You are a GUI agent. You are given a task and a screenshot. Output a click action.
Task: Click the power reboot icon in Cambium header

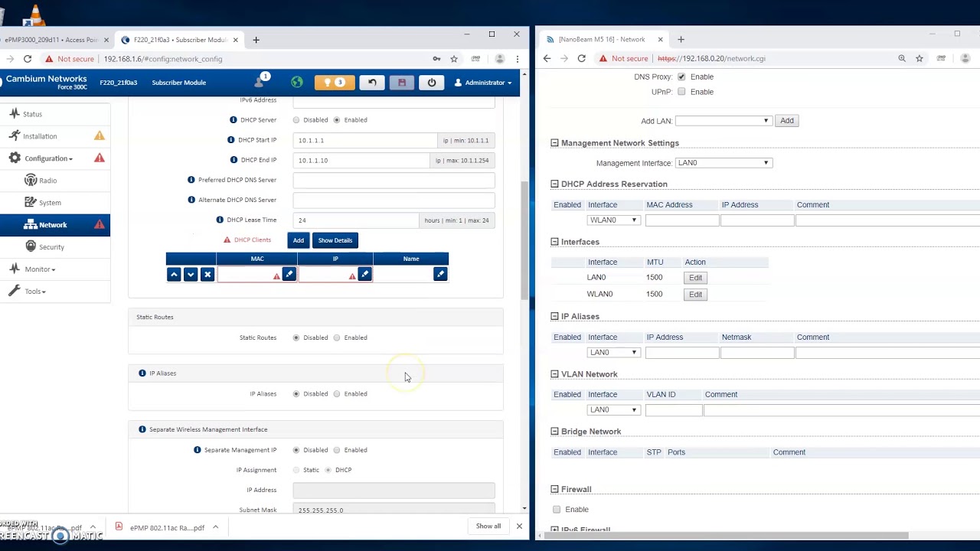(x=432, y=82)
